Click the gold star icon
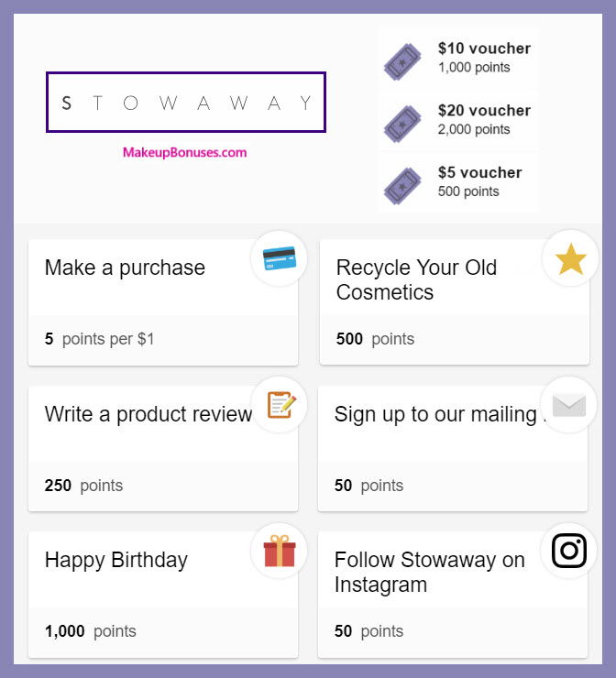Image resolution: width=616 pixels, height=678 pixels. tap(570, 259)
